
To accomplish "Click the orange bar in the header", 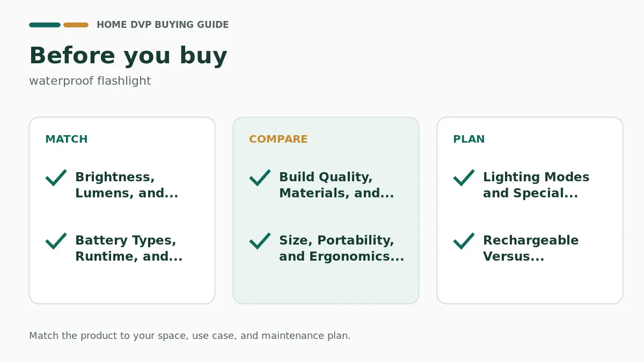I will 76,25.
